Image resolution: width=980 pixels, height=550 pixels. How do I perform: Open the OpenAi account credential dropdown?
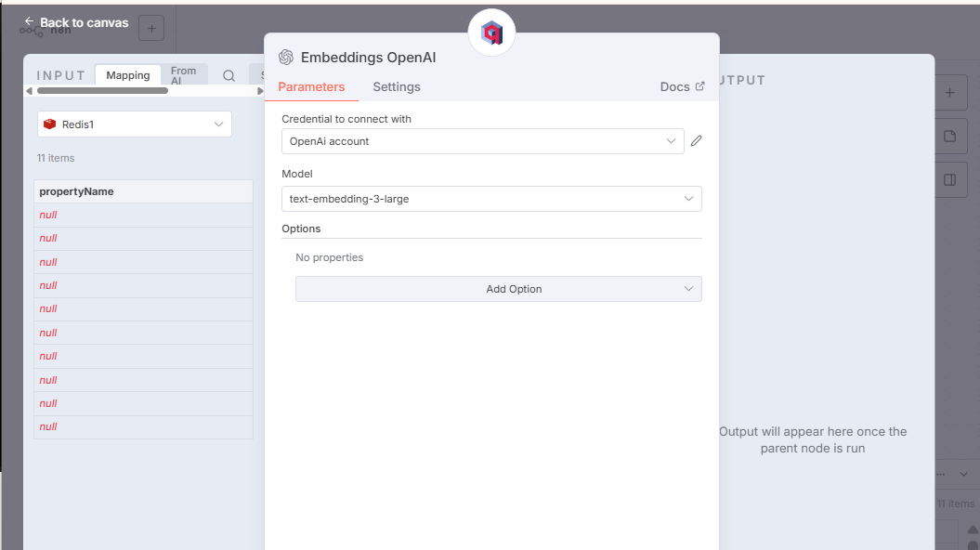[x=482, y=141]
